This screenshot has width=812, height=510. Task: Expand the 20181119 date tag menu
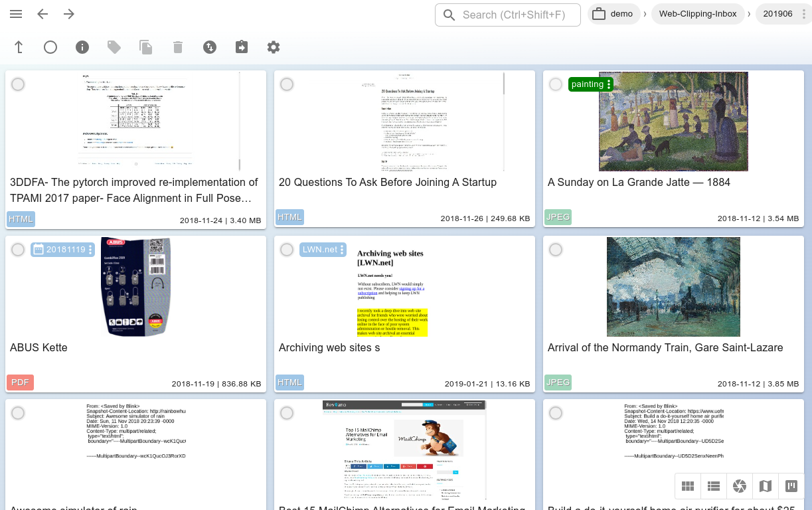coord(91,250)
